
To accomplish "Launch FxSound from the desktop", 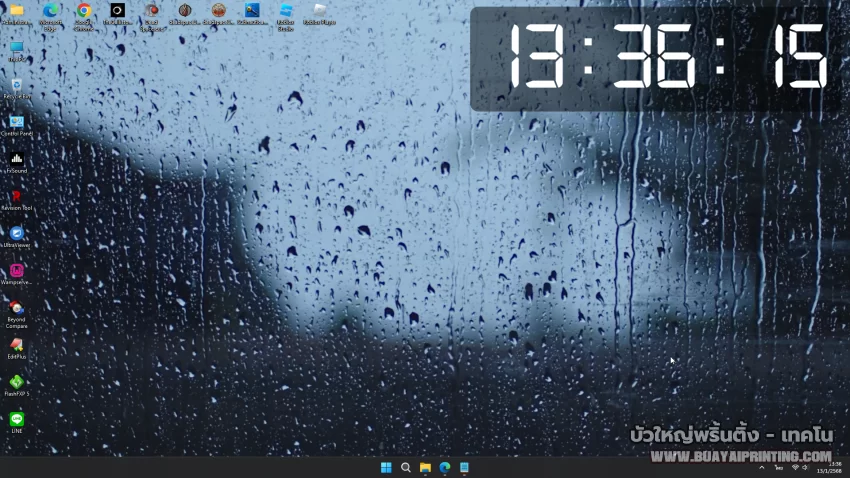I will [17, 160].
